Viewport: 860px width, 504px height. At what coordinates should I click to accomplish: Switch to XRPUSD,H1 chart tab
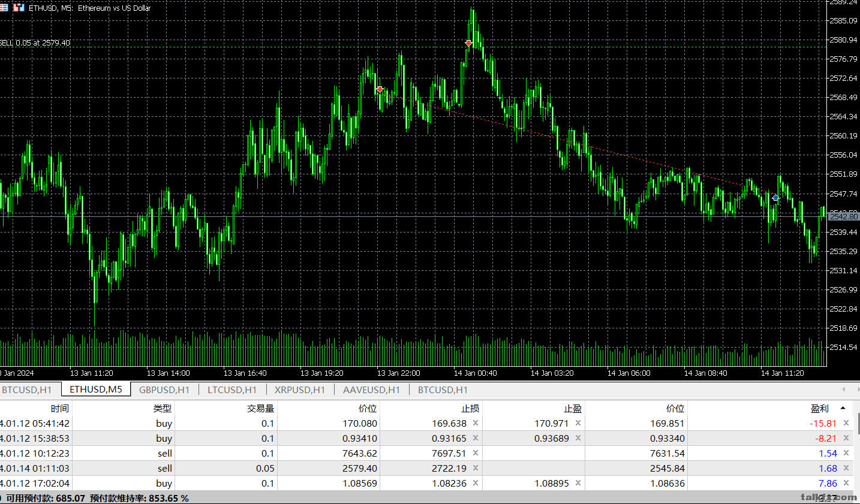point(300,390)
